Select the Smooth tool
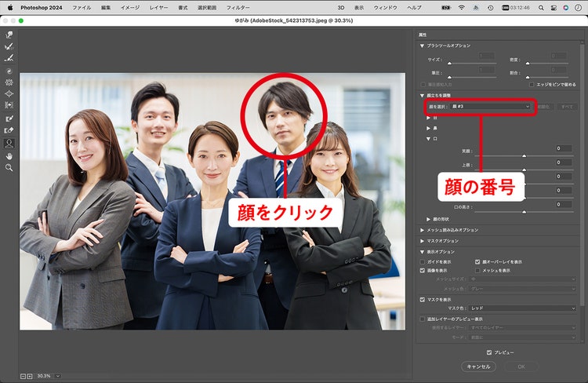 pyautogui.click(x=9, y=58)
